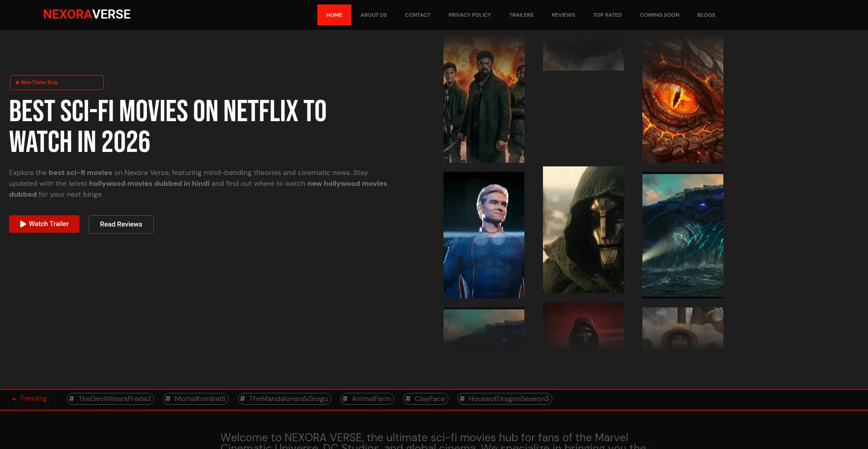
Task: Click the Watch Trailer button
Action: coord(44,224)
